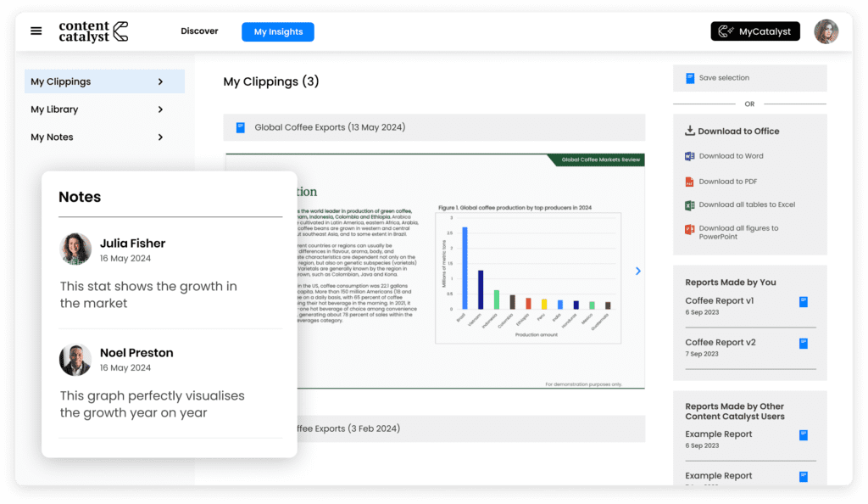The width and height of the screenshot is (868, 504).
Task: Open the hamburger menu icon
Action: [36, 31]
